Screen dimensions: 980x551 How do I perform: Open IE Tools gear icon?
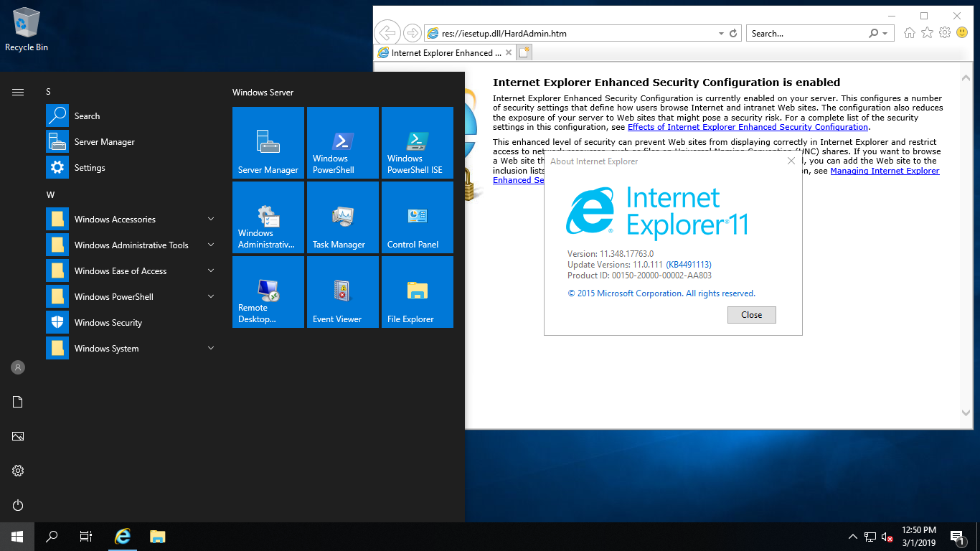(945, 33)
